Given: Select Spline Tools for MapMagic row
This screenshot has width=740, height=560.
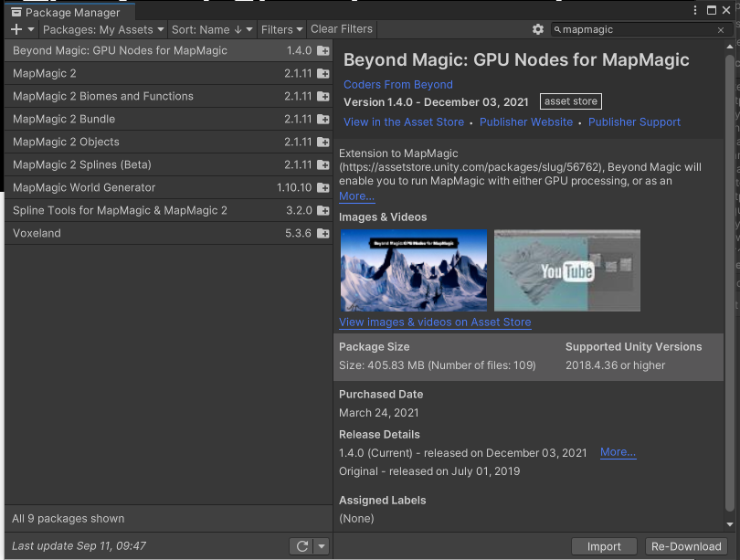Looking at the screenshot, I should (x=168, y=210).
